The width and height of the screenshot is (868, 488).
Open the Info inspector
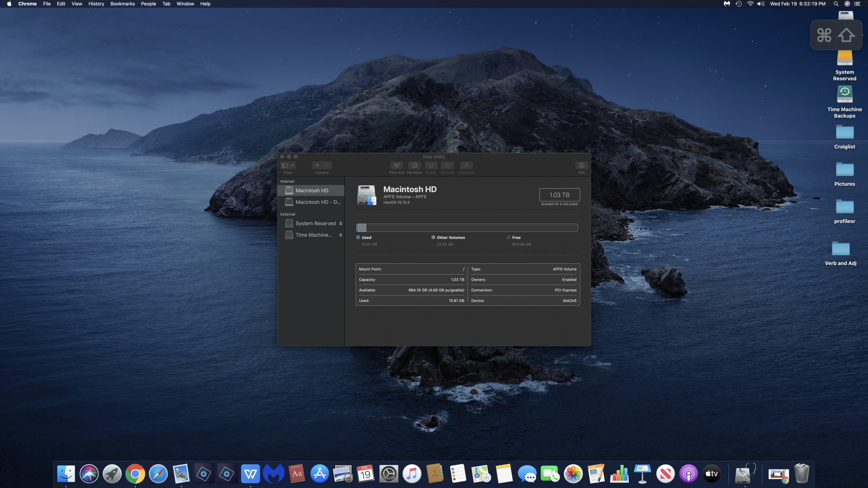tap(582, 165)
